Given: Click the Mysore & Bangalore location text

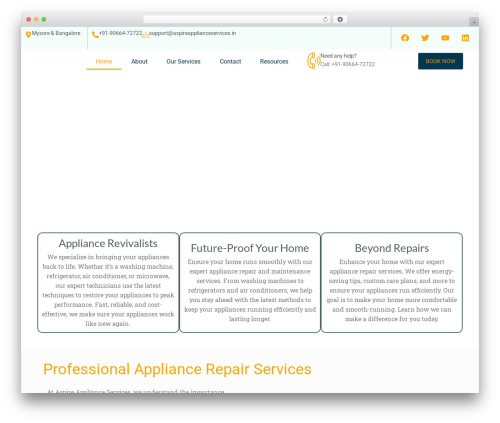Looking at the screenshot, I should 56,33.
